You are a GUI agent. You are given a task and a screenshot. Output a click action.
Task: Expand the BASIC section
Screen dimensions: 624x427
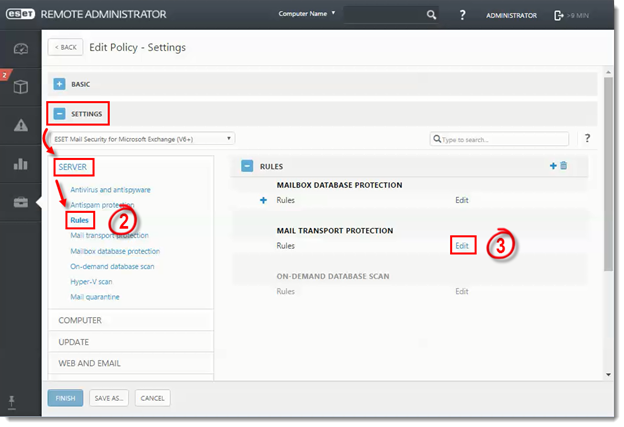point(59,84)
